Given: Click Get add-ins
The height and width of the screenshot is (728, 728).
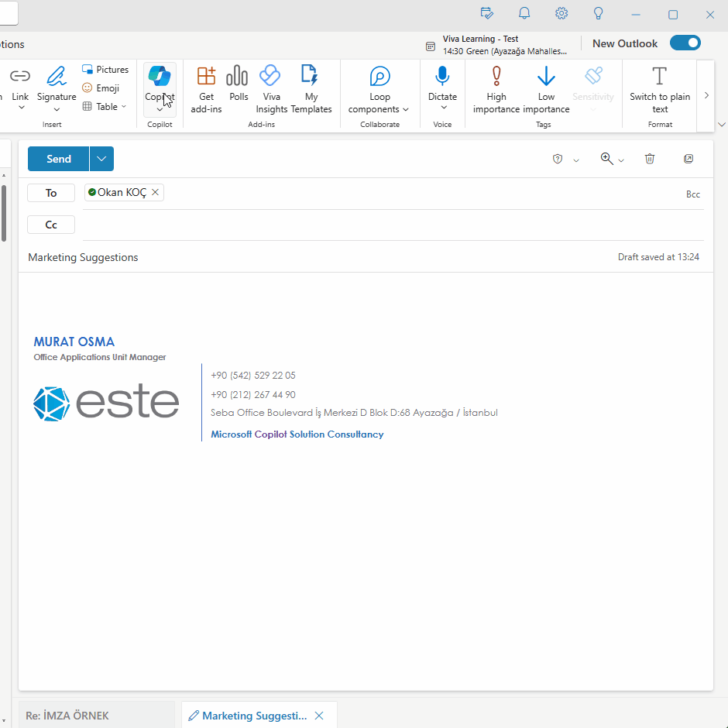Looking at the screenshot, I should (x=206, y=89).
